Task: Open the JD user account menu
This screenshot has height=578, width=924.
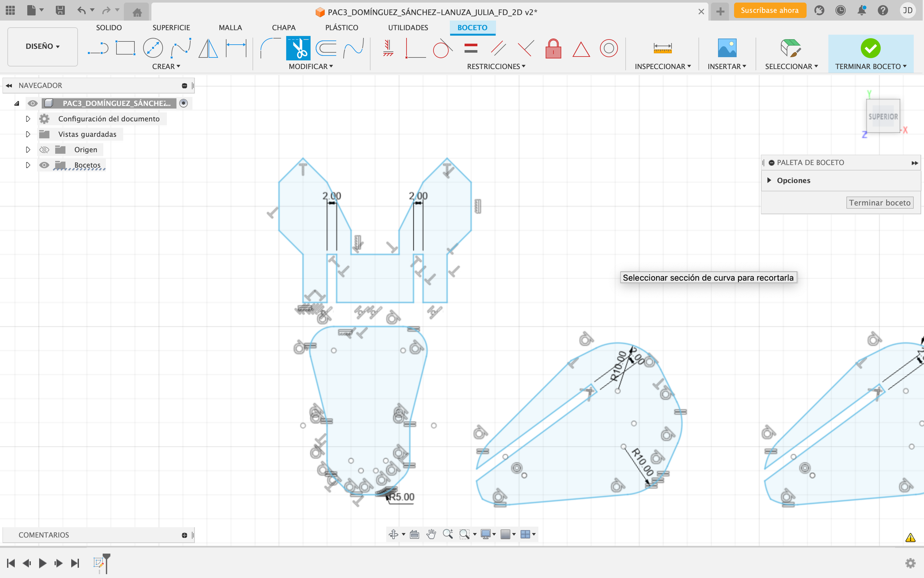Action: (907, 10)
